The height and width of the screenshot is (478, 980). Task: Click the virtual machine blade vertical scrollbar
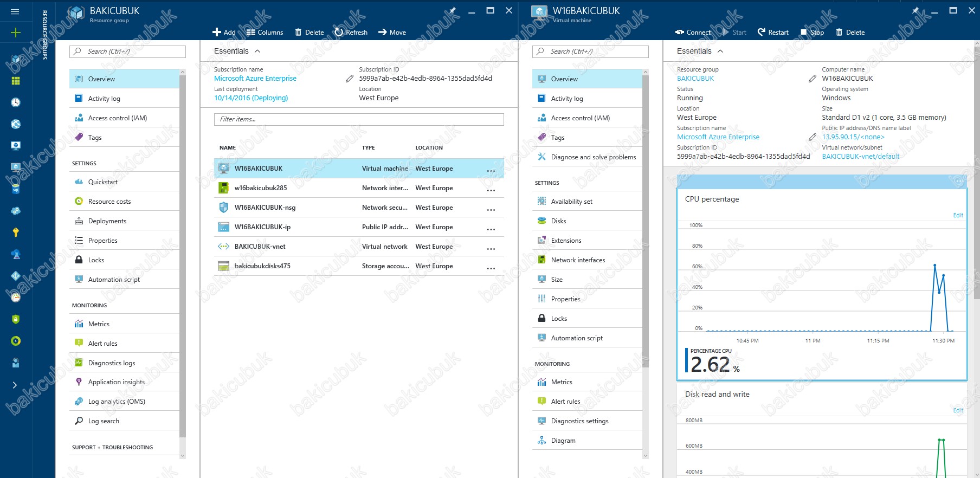click(x=977, y=172)
